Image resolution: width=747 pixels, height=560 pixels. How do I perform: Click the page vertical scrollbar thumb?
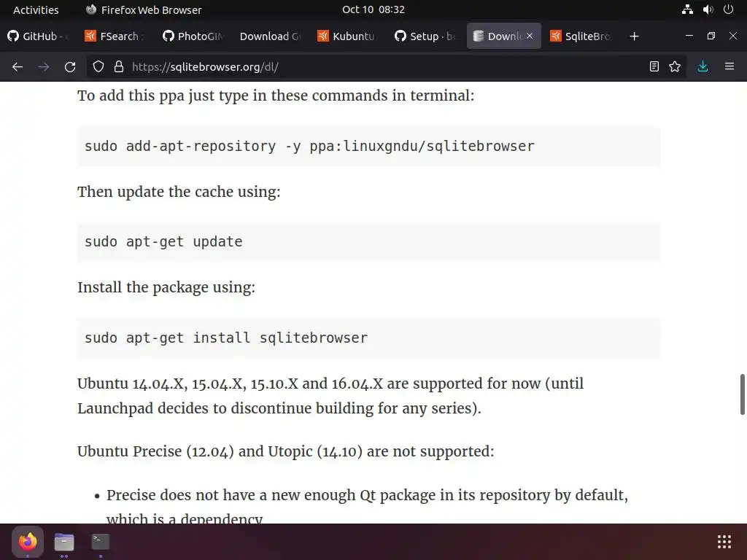pos(743,394)
